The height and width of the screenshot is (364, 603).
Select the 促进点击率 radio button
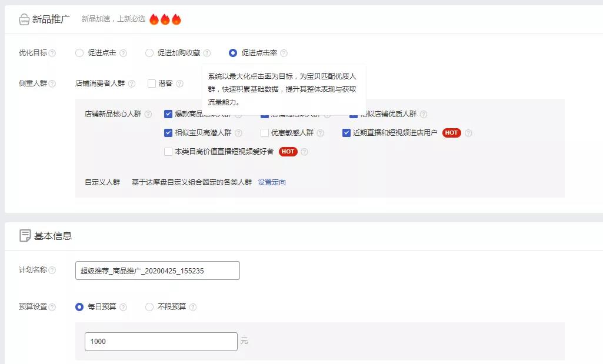point(232,53)
